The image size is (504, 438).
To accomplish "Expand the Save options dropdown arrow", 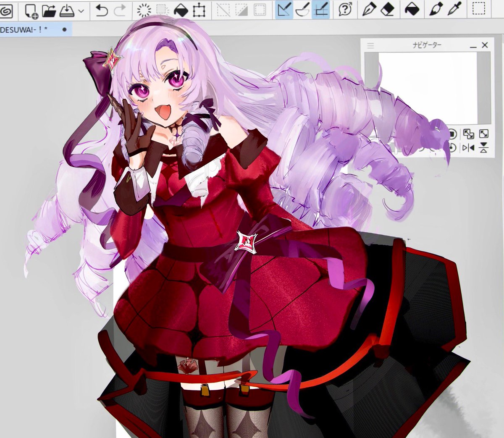I will point(81,11).
